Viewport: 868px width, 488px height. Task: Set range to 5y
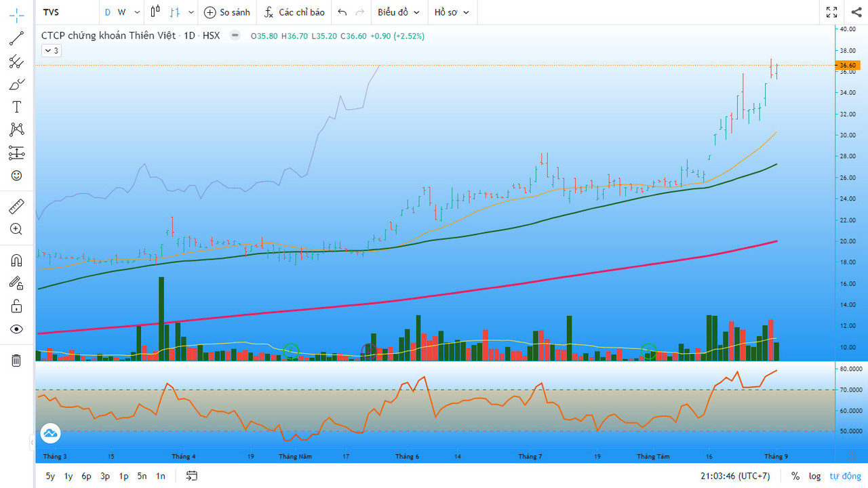[50, 476]
